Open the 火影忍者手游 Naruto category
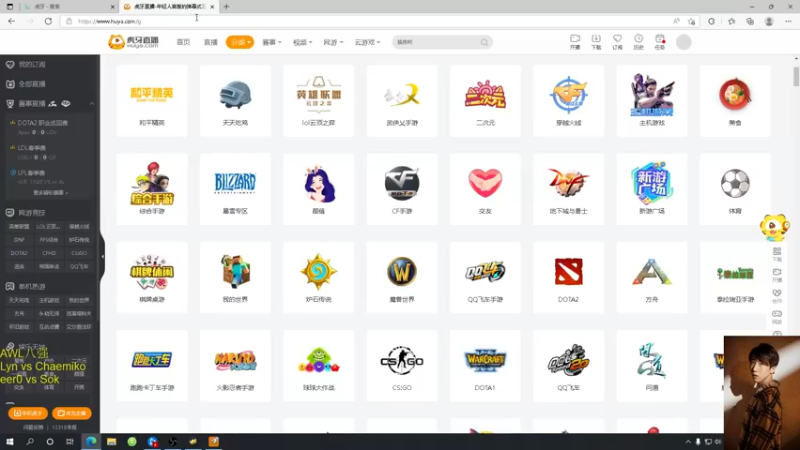 (x=235, y=366)
